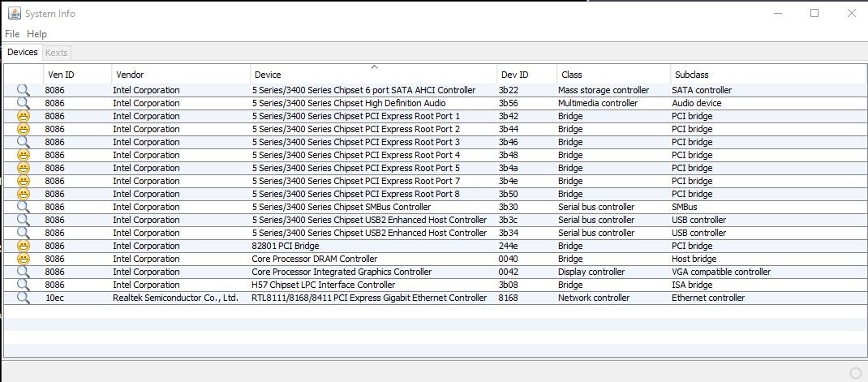The width and height of the screenshot is (868, 382).
Task: Select PCI Express Root Port 1 device name
Action: [x=356, y=116]
